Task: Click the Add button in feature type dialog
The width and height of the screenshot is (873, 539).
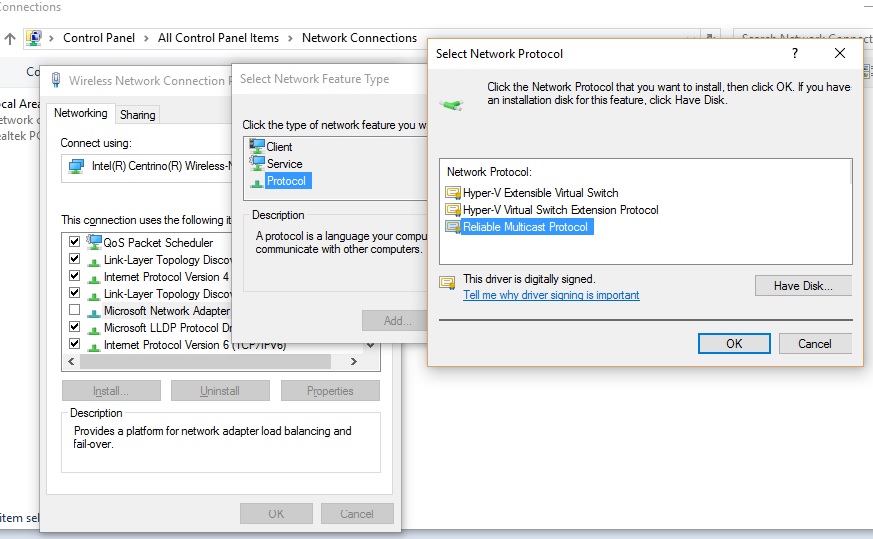Action: pos(394,321)
